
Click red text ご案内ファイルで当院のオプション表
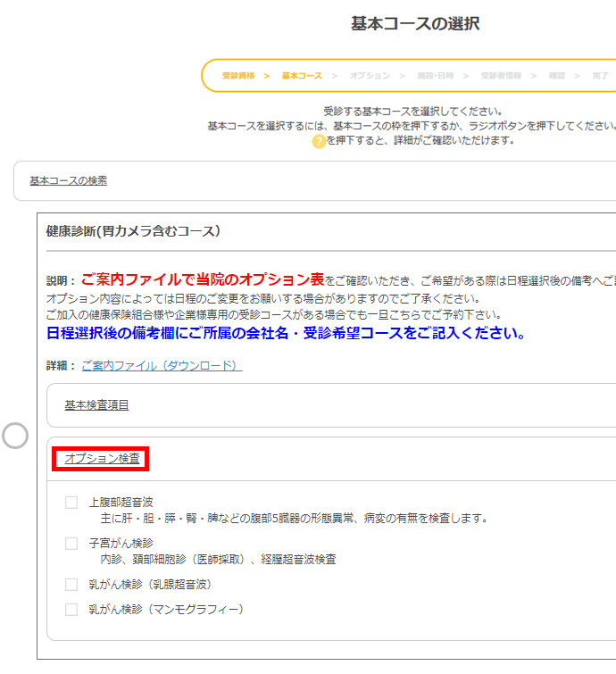(x=203, y=279)
